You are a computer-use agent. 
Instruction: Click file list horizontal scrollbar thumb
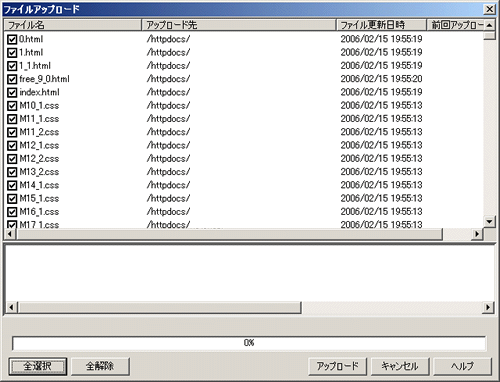click(229, 234)
